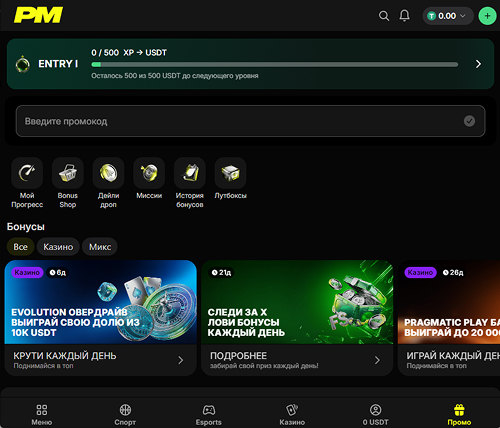Open Лутбоксы box icon
Image resolution: width=500 pixels, height=428 pixels.
(230, 173)
